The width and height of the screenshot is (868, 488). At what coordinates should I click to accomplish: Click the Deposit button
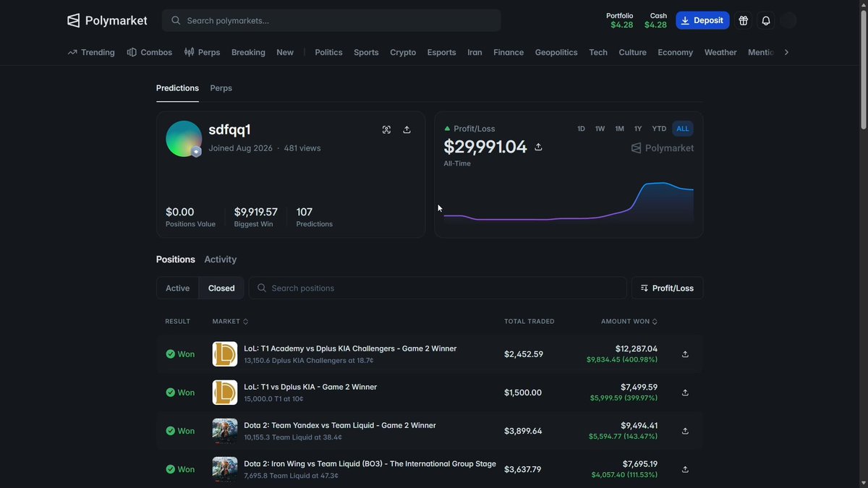coord(702,20)
